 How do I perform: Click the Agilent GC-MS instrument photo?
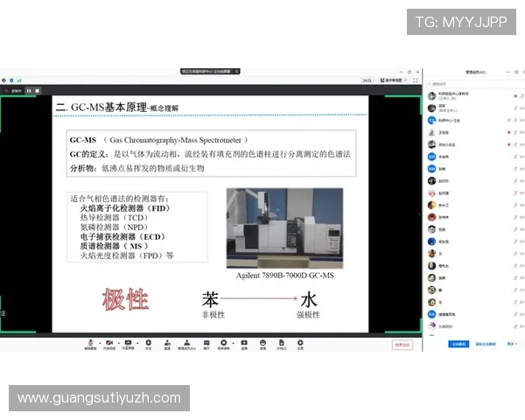284,228
